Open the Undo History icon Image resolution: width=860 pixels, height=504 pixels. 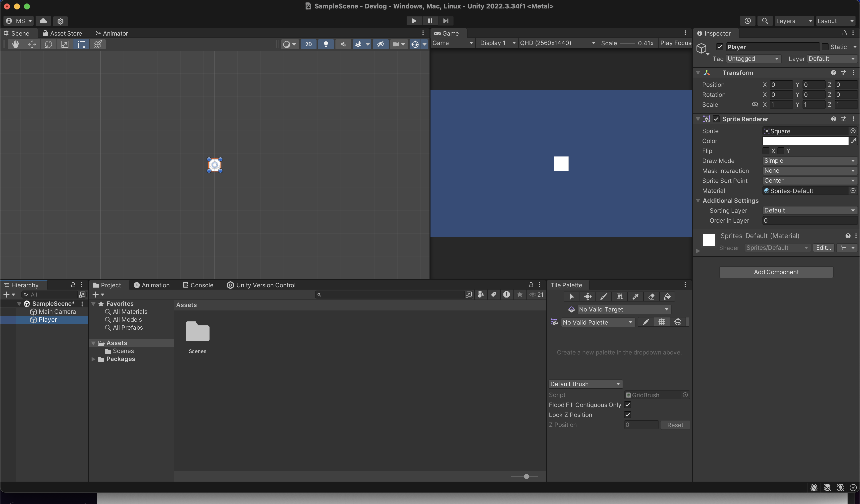tap(747, 21)
